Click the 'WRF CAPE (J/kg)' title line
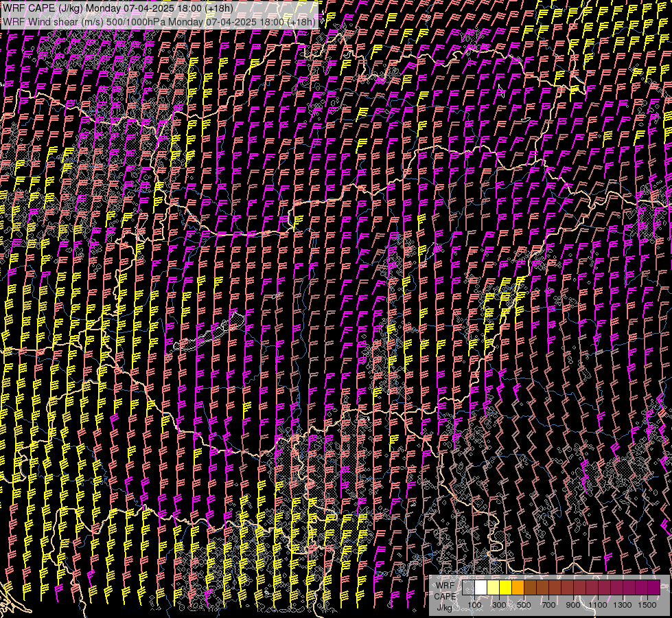 (118, 8)
